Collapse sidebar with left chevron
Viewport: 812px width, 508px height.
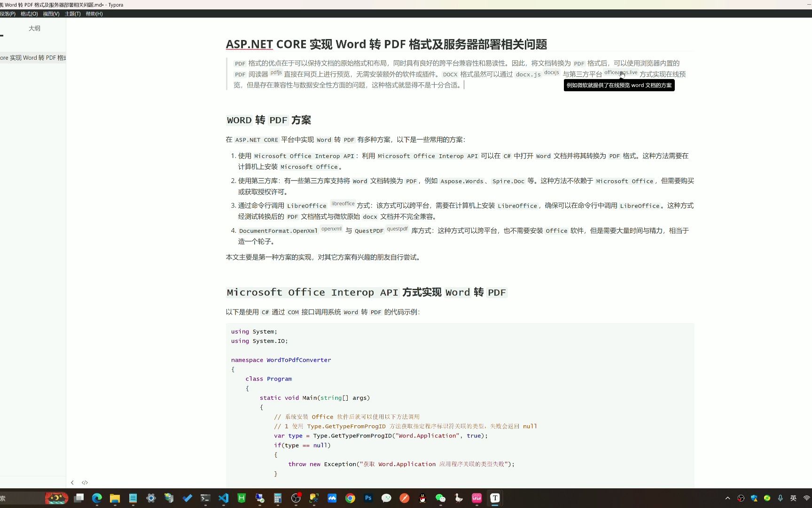72,483
